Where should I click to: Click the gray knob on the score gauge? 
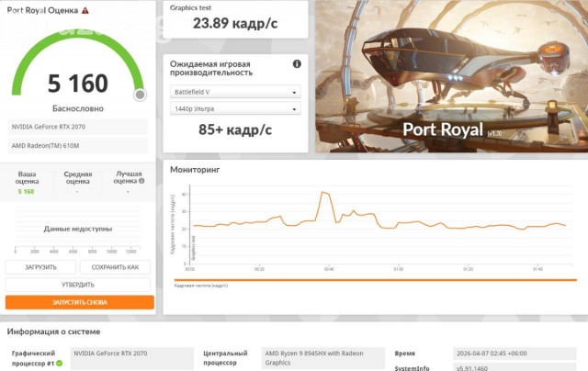tap(140, 95)
